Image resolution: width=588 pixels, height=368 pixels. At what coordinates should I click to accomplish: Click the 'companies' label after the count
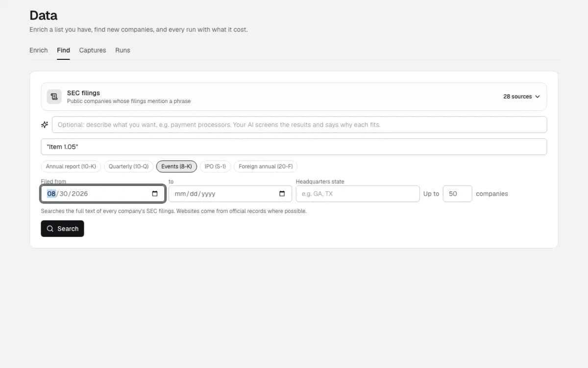[492, 194]
